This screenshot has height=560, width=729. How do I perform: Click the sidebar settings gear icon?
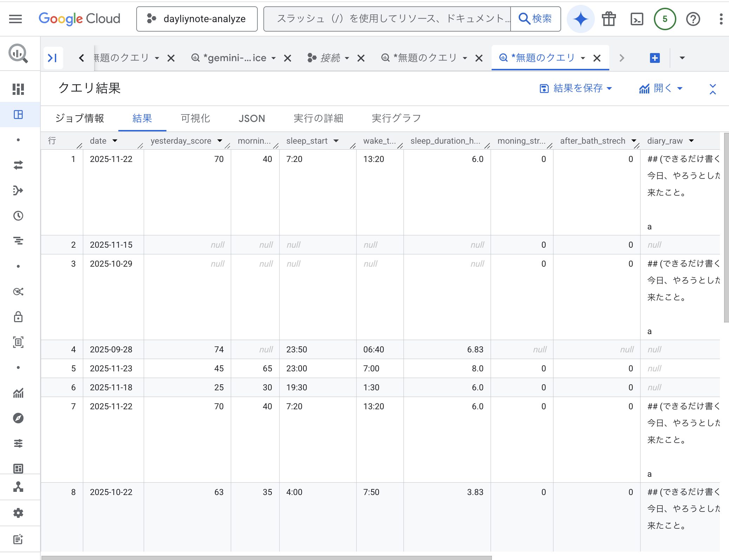18,513
